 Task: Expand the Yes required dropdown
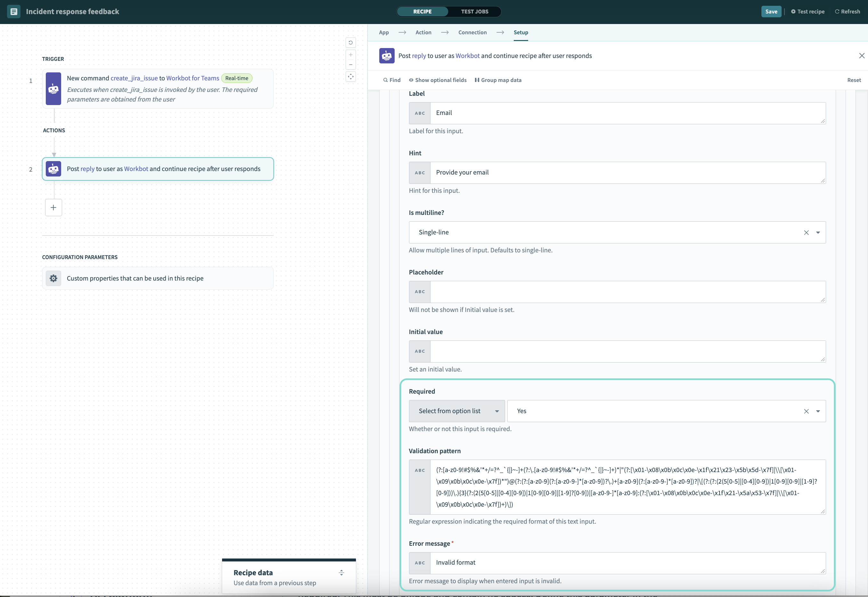[818, 411]
